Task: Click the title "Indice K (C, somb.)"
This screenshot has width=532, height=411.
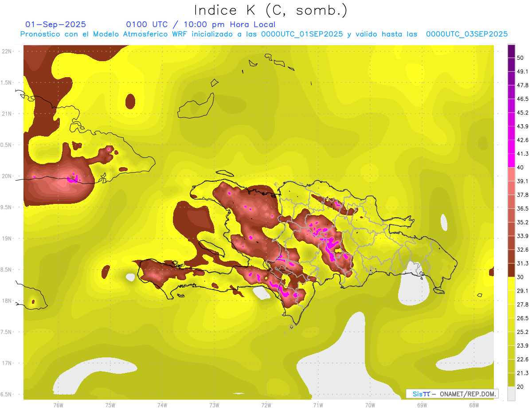Action: (x=271, y=10)
